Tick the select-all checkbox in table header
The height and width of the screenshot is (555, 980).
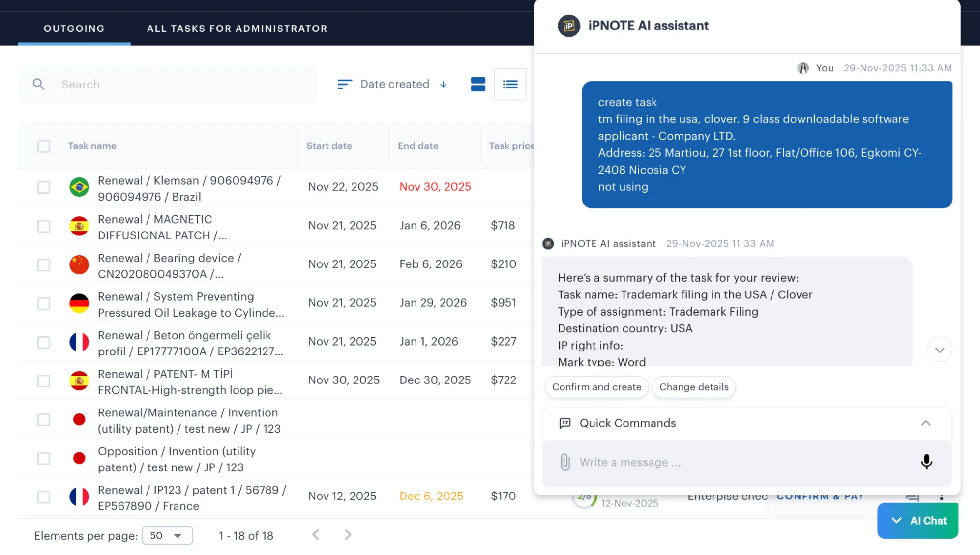[x=44, y=146]
